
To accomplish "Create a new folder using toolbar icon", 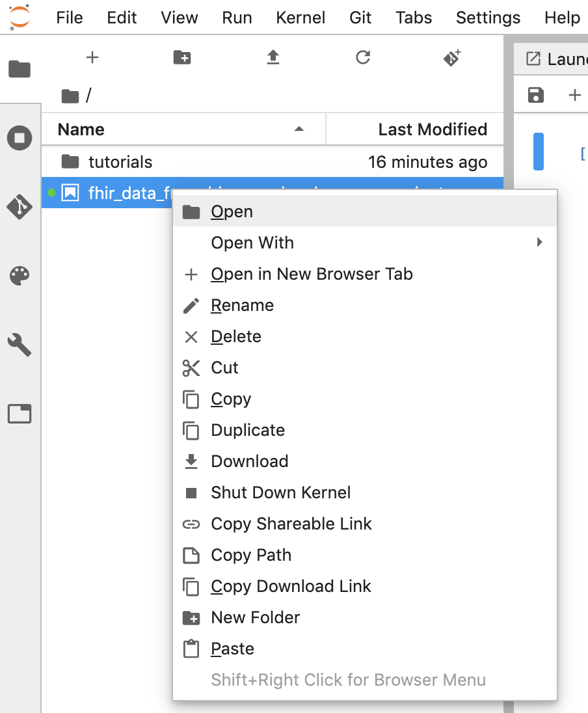I will point(182,58).
